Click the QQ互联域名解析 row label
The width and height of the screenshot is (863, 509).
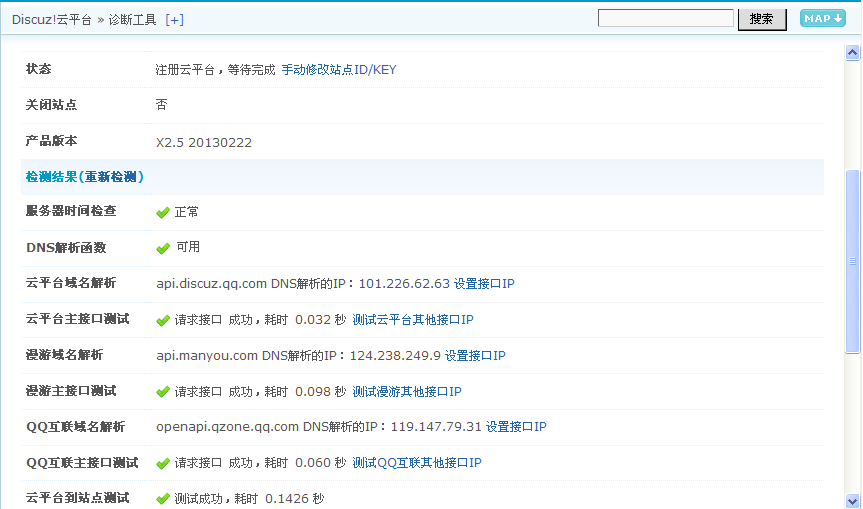(75, 426)
